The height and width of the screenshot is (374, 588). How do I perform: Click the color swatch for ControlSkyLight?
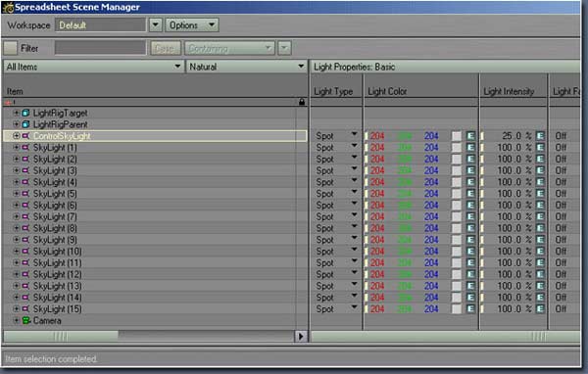tap(457, 136)
